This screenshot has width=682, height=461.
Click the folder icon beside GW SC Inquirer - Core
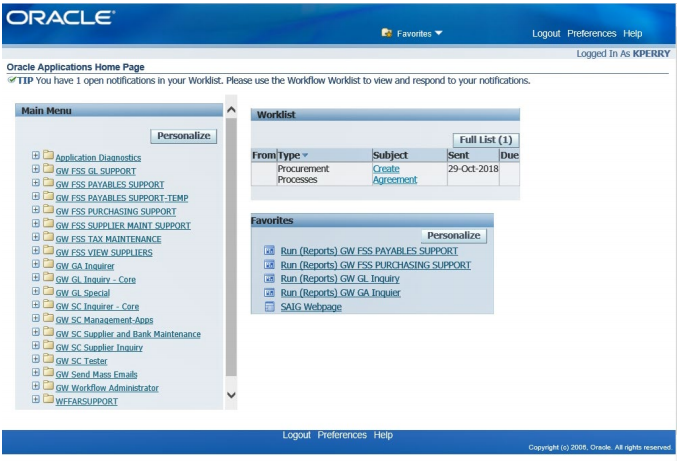click(x=48, y=304)
